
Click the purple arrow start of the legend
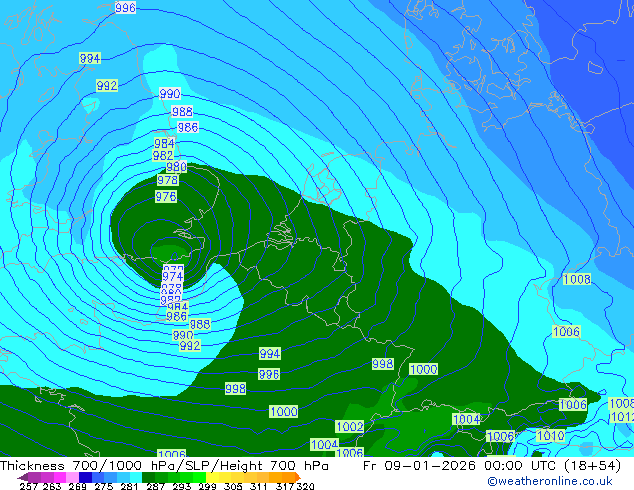pyautogui.click(x=23, y=477)
